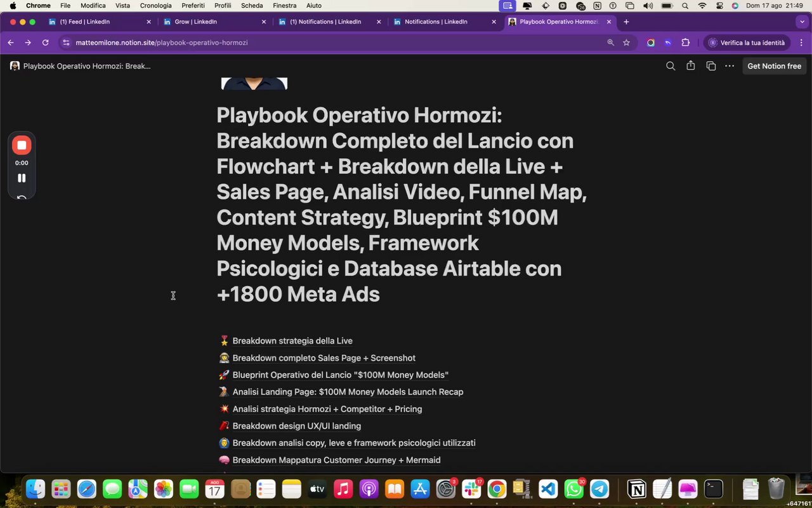Viewport: 812px width, 508px height.
Task: Stop the screen recording with red button
Action: (22, 145)
